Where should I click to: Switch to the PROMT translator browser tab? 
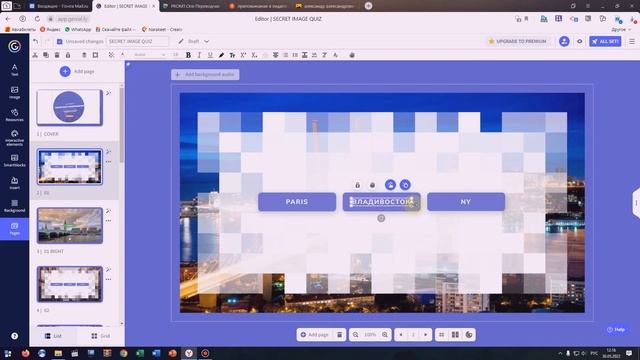(x=191, y=6)
